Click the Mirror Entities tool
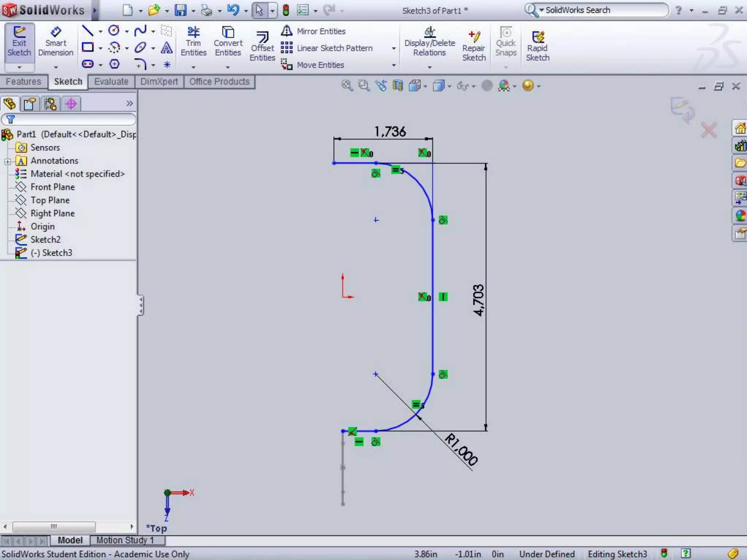Image resolution: width=747 pixels, height=560 pixels. pos(314,31)
